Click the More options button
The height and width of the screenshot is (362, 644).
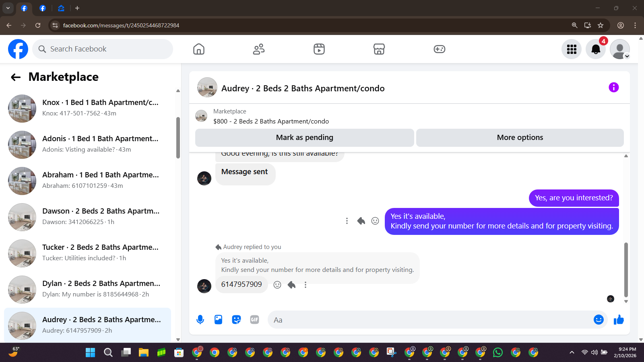[x=520, y=138]
